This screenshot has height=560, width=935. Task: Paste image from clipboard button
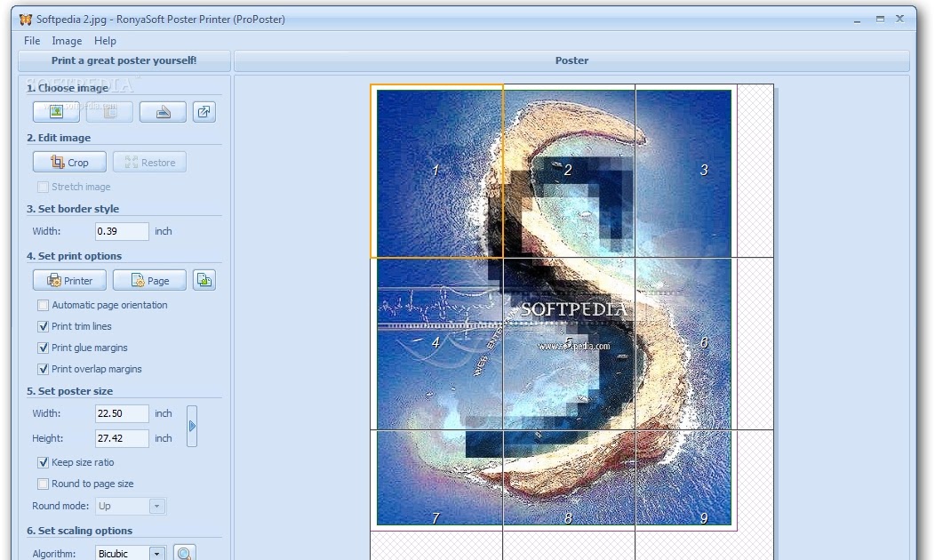[109, 111]
